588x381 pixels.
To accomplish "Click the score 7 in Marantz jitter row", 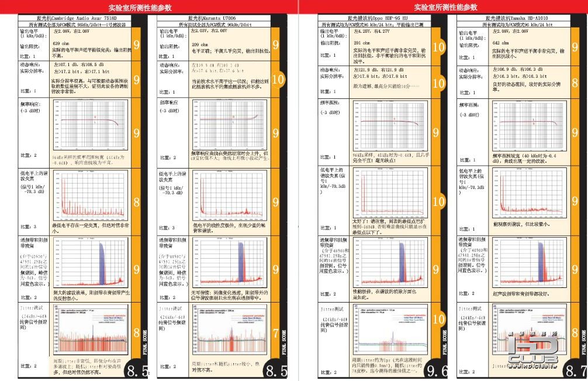I will coord(276,333).
